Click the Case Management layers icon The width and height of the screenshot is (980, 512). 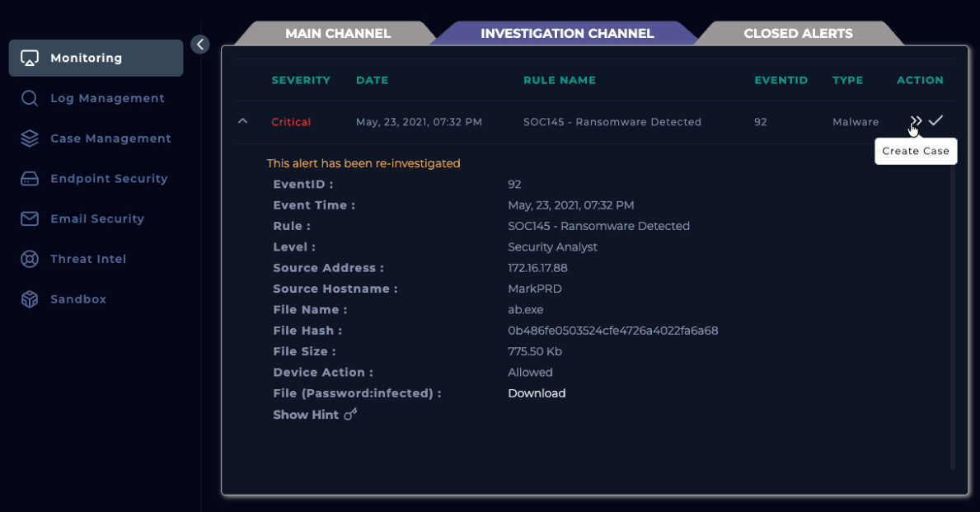(x=30, y=139)
